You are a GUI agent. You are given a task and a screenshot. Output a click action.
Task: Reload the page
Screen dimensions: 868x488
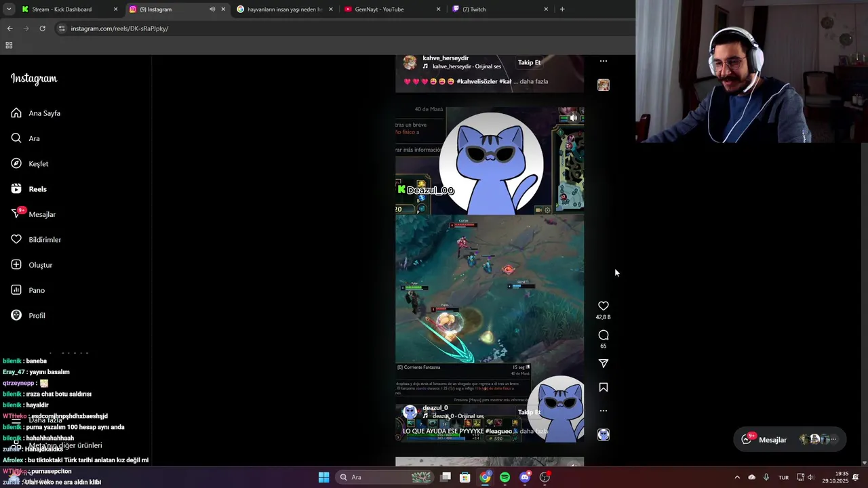pyautogui.click(x=42, y=28)
